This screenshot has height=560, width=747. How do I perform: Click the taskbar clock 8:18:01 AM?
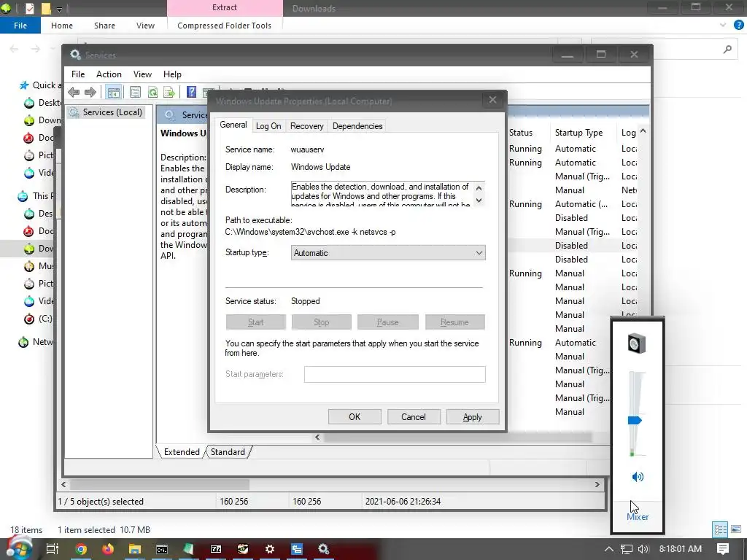pyautogui.click(x=681, y=549)
